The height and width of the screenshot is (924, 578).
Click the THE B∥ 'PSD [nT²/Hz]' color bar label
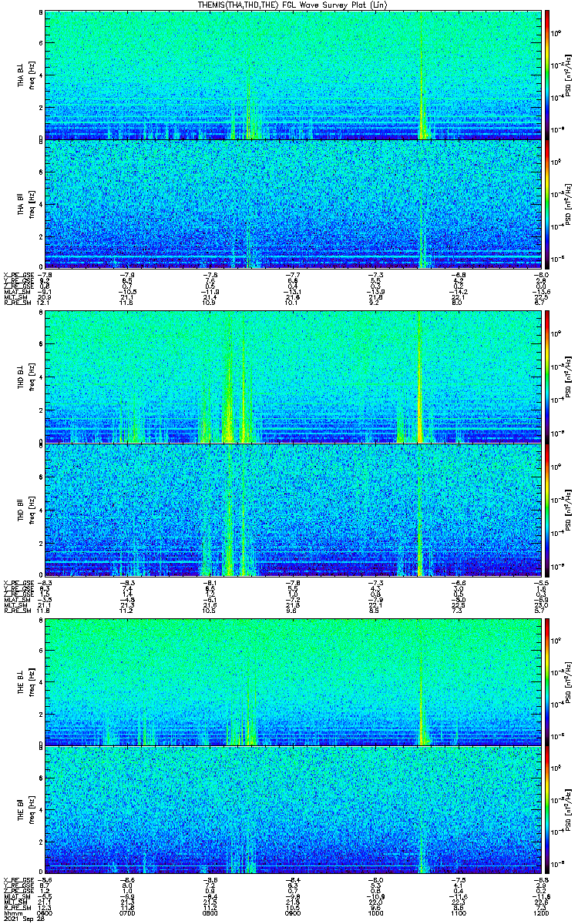tap(566, 810)
